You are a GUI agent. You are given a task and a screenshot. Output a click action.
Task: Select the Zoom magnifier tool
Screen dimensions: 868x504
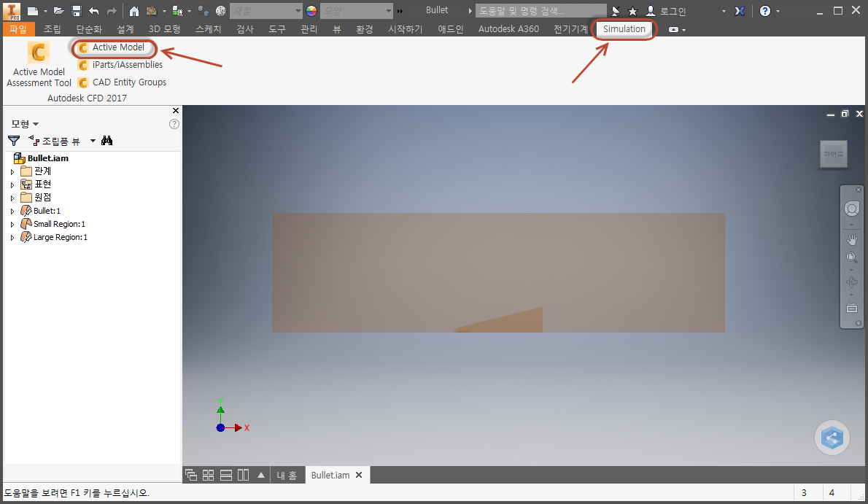(x=851, y=257)
